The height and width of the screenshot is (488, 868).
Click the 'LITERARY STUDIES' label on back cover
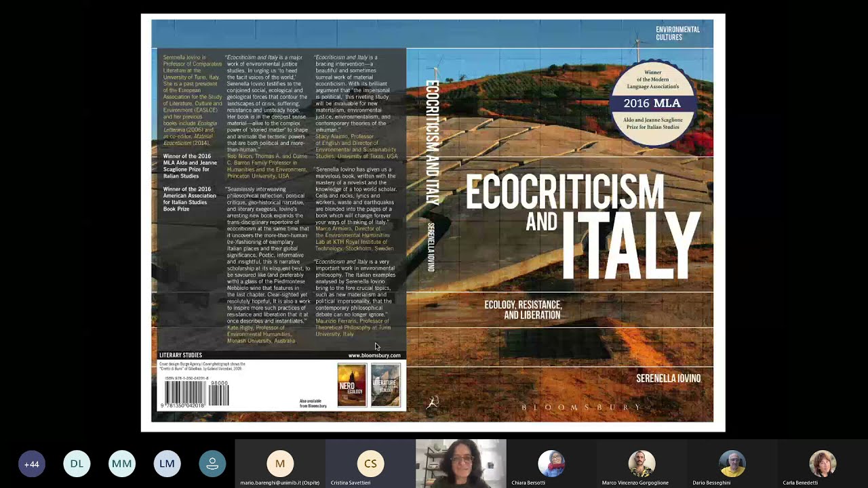coord(180,355)
